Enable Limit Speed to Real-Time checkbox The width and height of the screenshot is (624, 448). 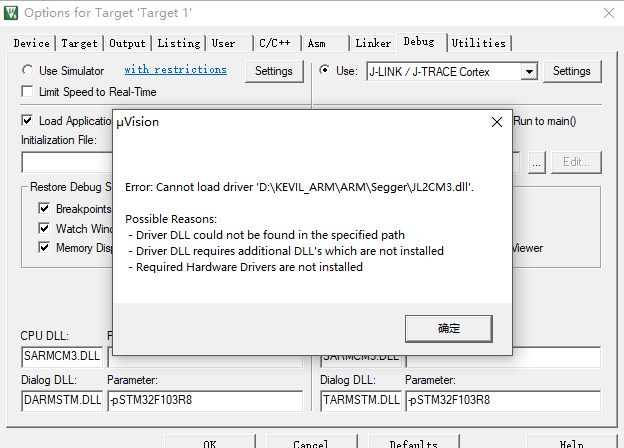click(28, 92)
